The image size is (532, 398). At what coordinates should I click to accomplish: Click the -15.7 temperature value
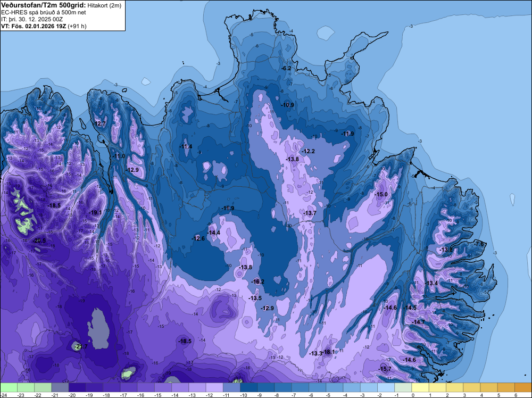[385, 369]
